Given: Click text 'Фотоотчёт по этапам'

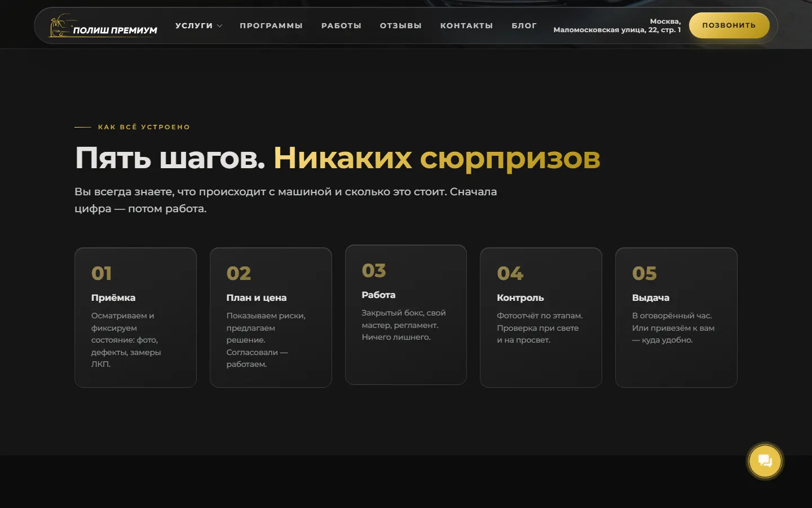Looking at the screenshot, I should tap(540, 316).
